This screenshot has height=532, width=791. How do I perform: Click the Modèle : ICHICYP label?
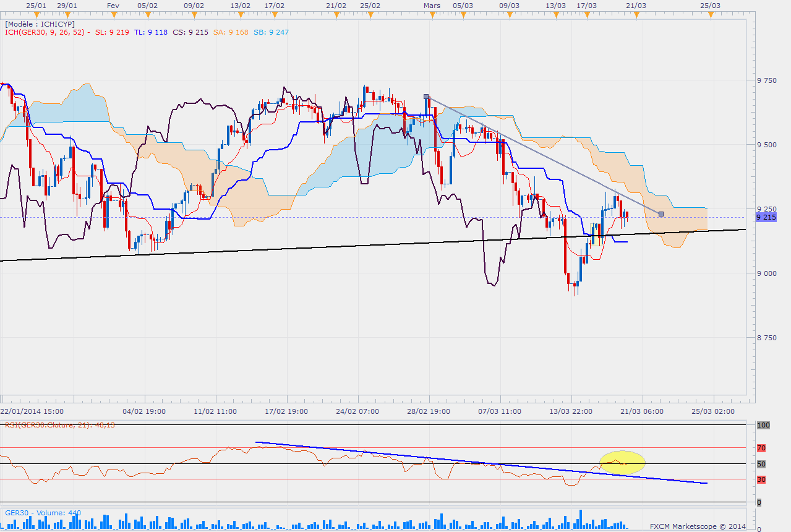click(40, 24)
